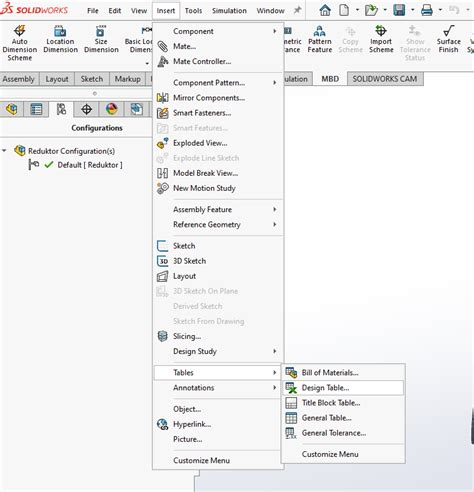Select Object entry in Insert menu
Image resolution: width=474 pixels, height=492 pixels.
point(218,409)
